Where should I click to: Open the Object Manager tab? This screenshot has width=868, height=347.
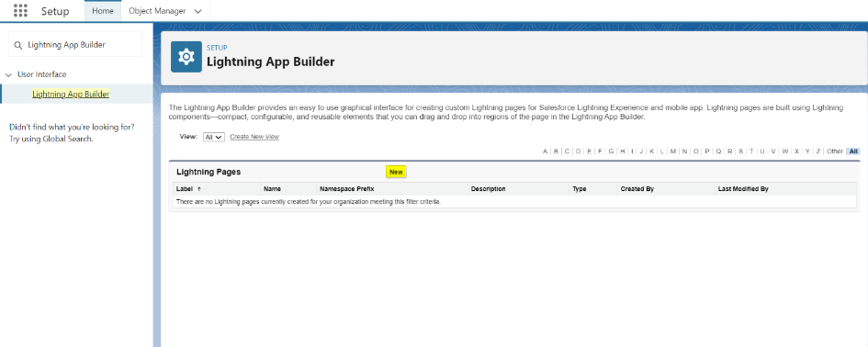click(157, 11)
